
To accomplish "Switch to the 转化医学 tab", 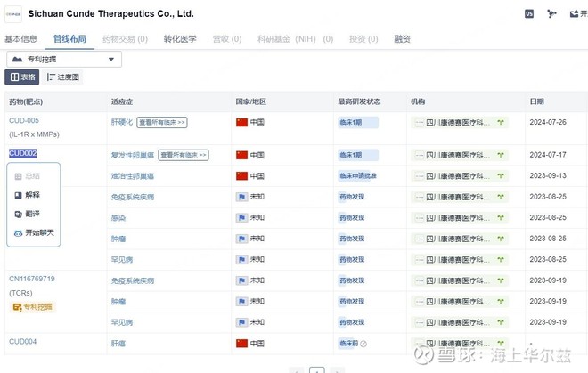I will (180, 39).
